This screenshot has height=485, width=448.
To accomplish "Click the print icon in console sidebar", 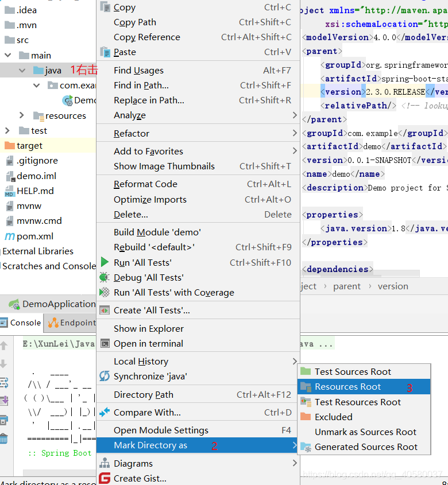I will (x=3, y=420).
